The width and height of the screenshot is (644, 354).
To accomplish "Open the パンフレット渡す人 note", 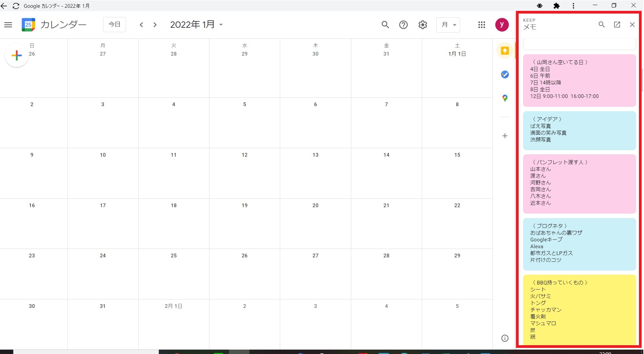I will (x=579, y=184).
